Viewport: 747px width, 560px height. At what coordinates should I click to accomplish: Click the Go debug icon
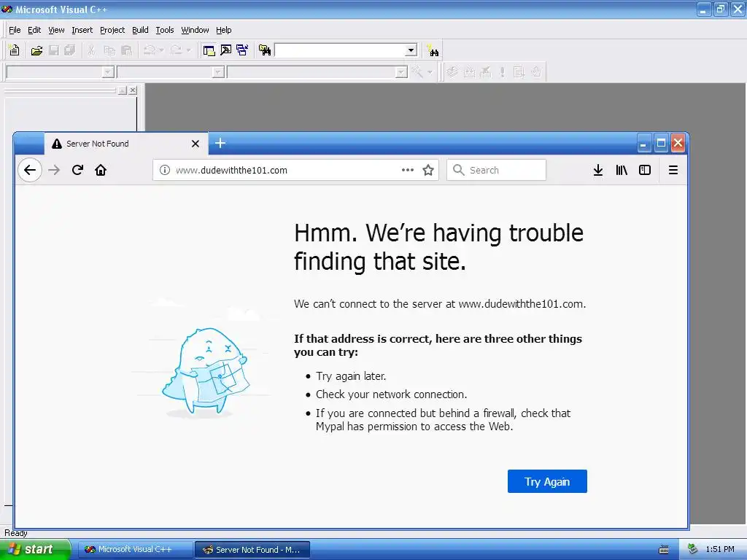(519, 72)
